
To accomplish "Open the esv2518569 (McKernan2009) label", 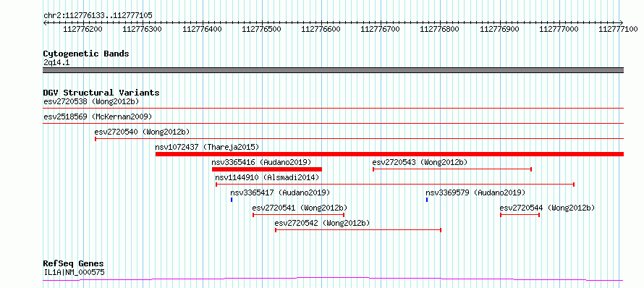I will 98,117.
